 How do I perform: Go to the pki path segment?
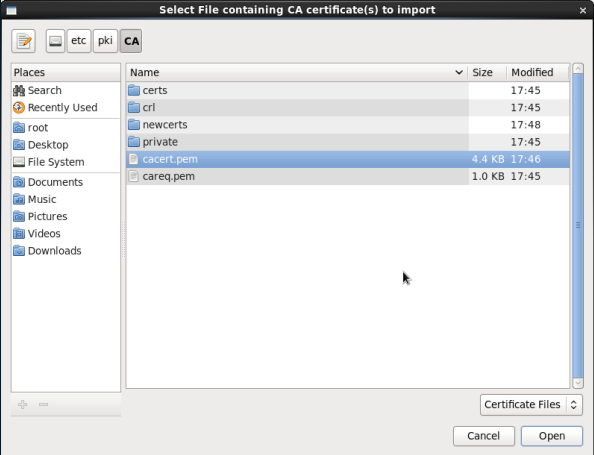(x=105, y=41)
